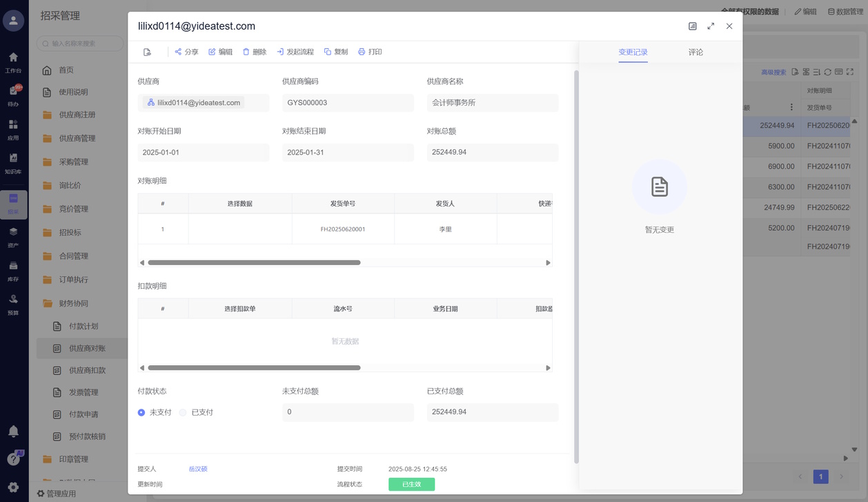This screenshot has height=502, width=868.
Task: Expand the 供应商管理 folder
Action: (77, 138)
